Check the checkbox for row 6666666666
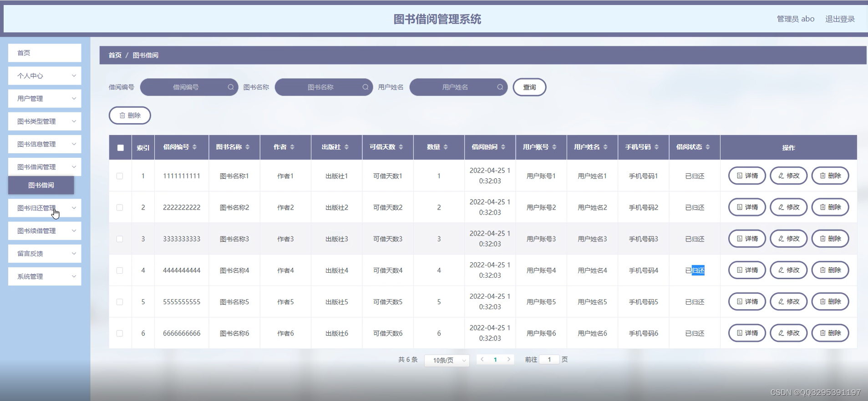This screenshot has width=868, height=401. [120, 333]
